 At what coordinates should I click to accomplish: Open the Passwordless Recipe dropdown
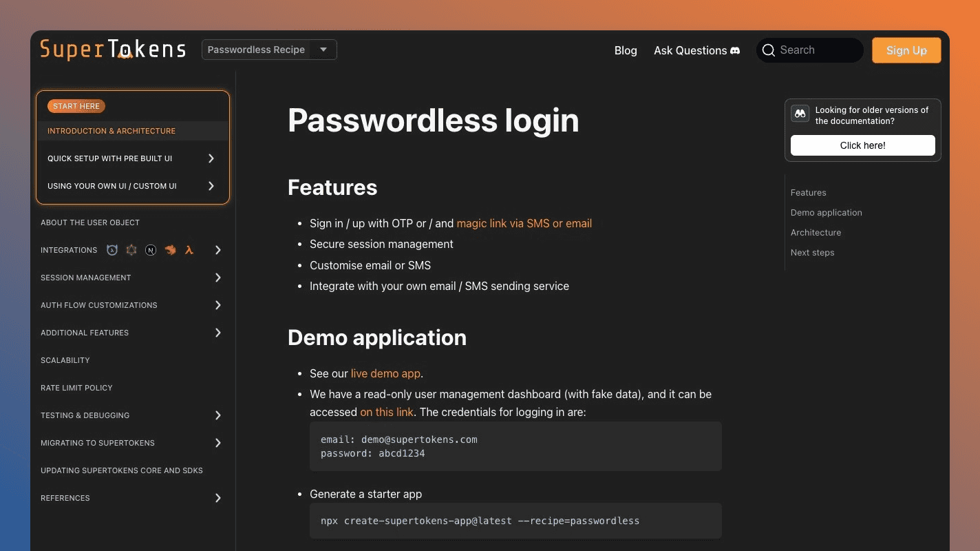pyautogui.click(x=269, y=50)
